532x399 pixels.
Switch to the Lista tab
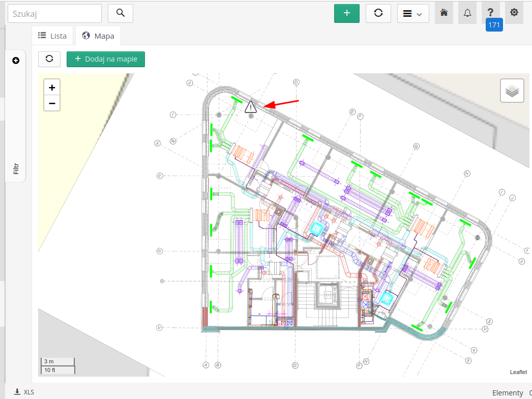(53, 36)
